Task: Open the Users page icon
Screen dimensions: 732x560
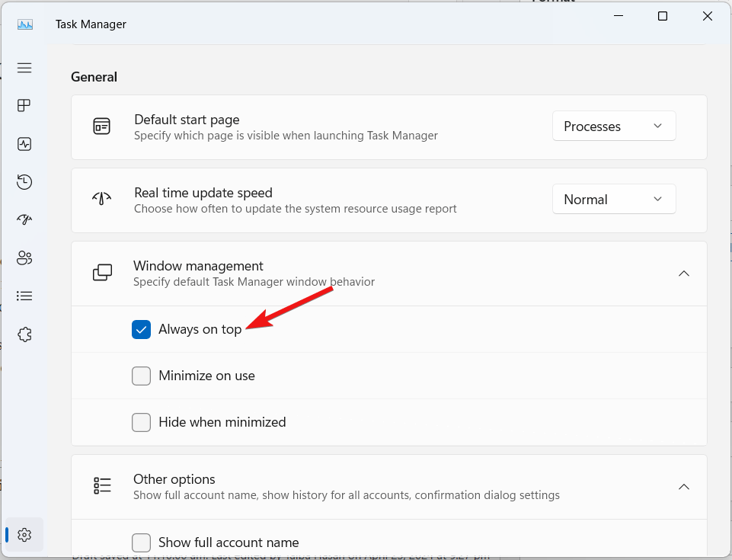Action: (24, 258)
